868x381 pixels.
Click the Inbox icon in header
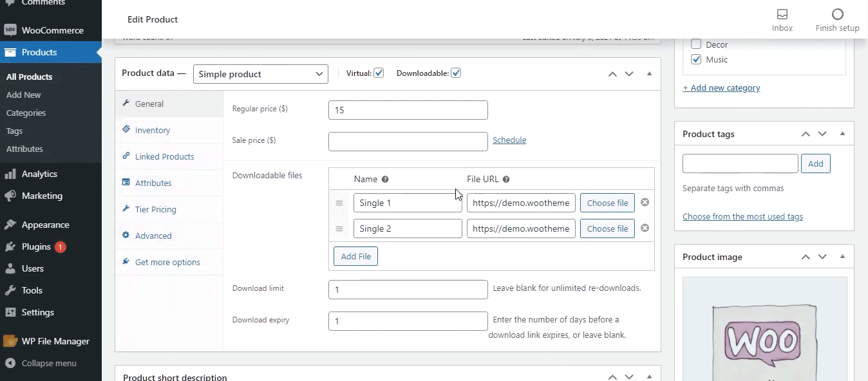point(782,15)
